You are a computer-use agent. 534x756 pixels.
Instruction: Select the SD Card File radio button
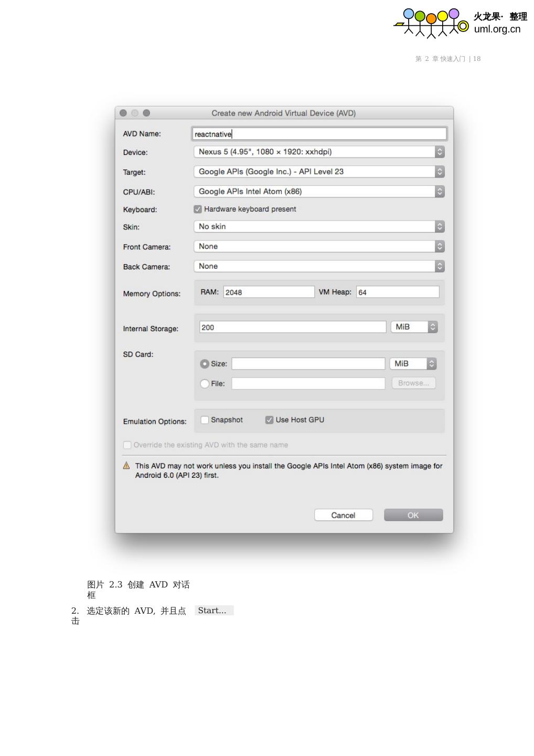[x=205, y=384]
